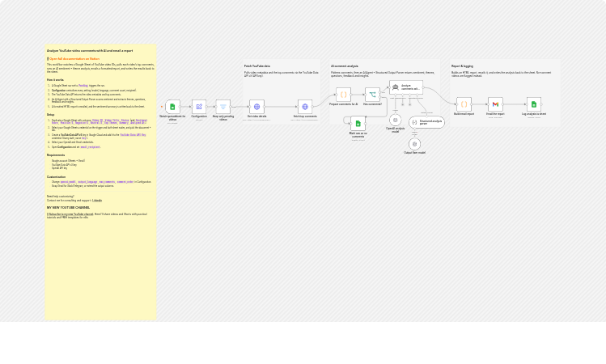Viewport: 606px width, 364px height.
Task: Open the Get video details HTTP node
Action: (x=256, y=107)
